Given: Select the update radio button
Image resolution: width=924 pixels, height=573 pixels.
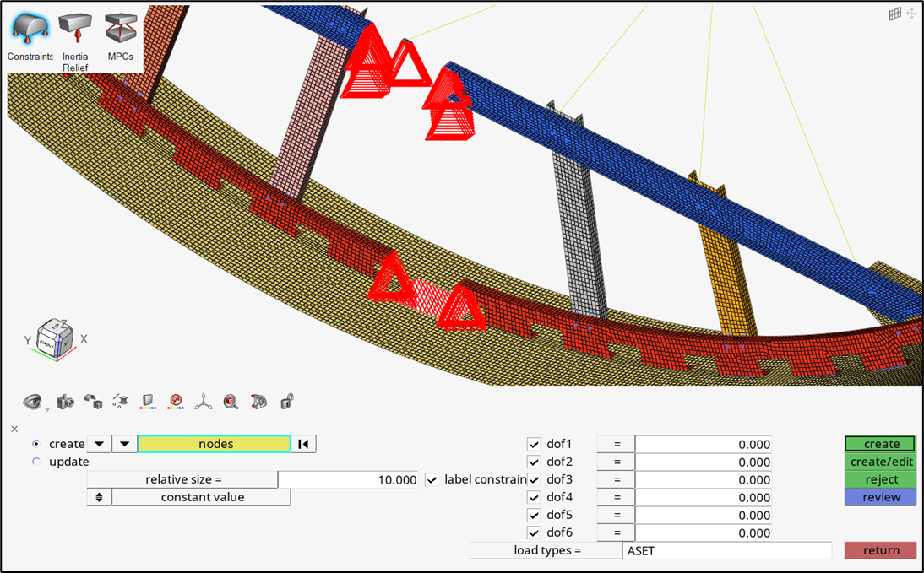Looking at the screenshot, I should [x=35, y=462].
